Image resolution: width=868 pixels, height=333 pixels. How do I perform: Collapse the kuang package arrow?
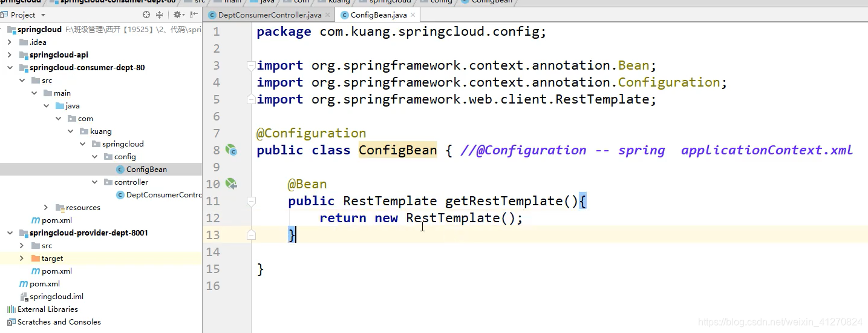pos(70,131)
